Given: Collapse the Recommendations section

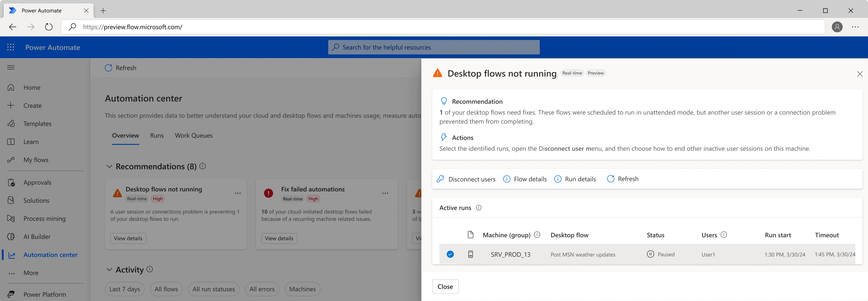Looking at the screenshot, I should pos(109,166).
